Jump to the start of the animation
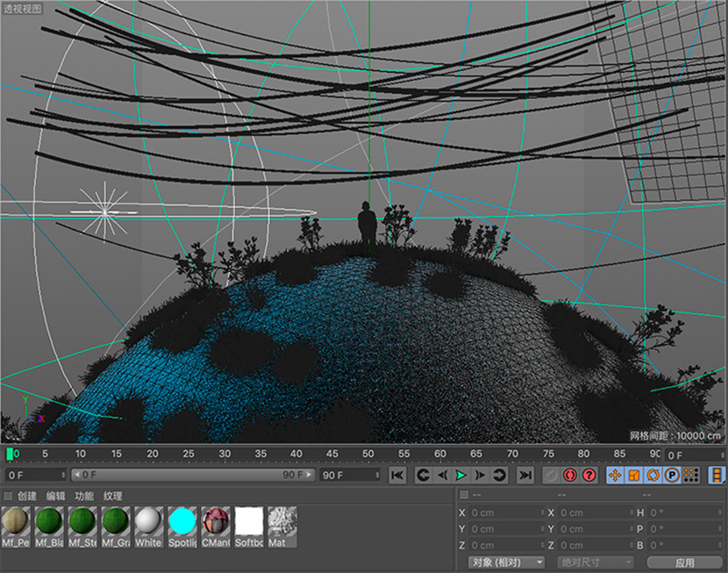728x573 pixels. point(397,475)
